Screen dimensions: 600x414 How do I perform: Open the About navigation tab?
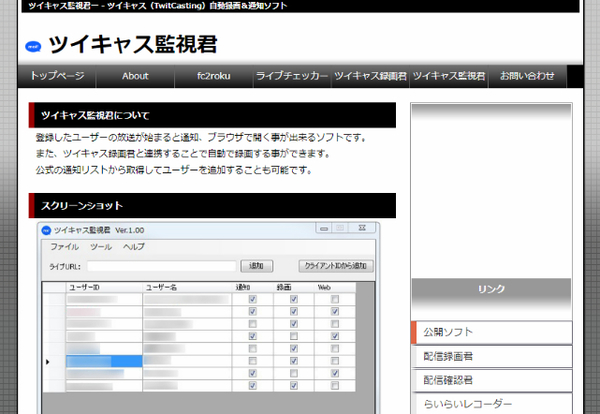pyautogui.click(x=135, y=76)
